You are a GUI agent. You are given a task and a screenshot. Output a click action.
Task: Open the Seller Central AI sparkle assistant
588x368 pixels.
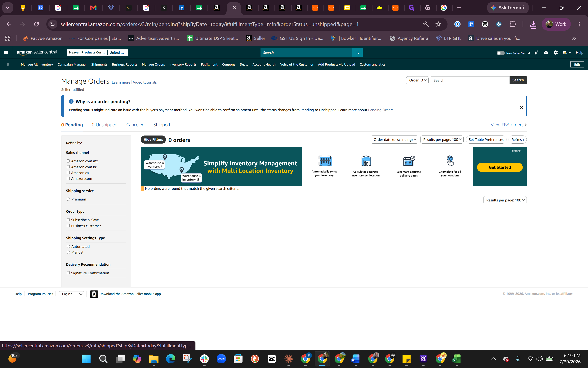click(x=536, y=53)
